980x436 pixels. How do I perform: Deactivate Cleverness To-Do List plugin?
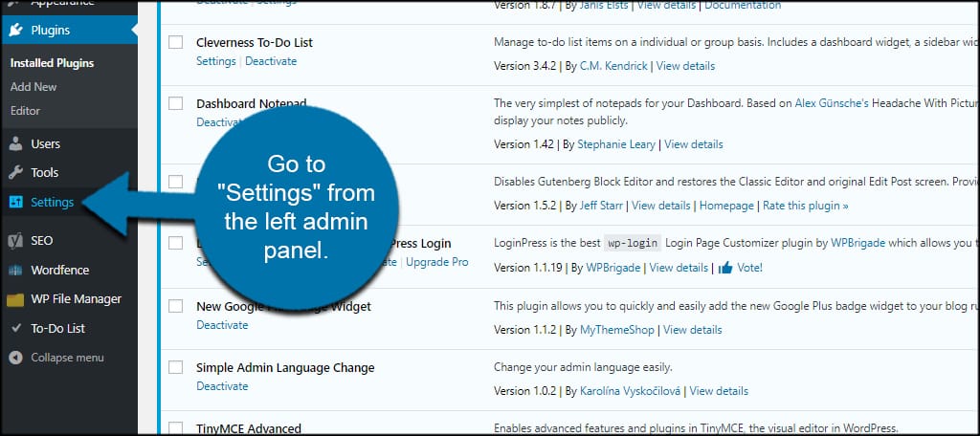271,61
